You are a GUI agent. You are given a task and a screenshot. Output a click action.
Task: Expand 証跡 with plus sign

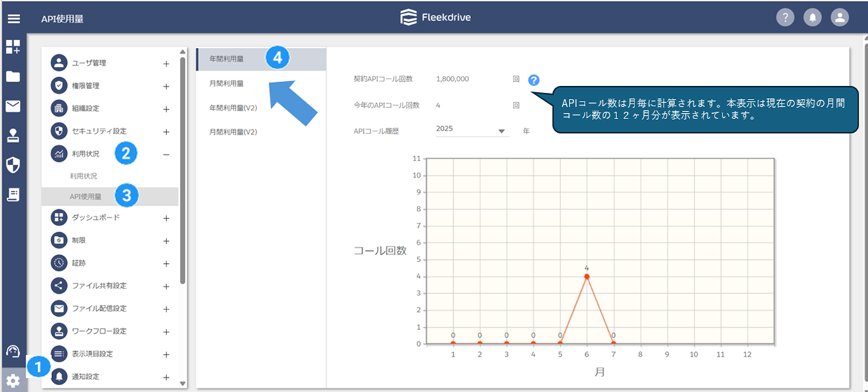(x=166, y=263)
